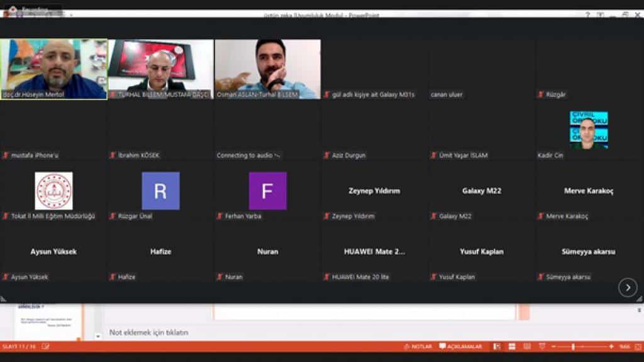The width and height of the screenshot is (644, 362).
Task: Switch to Slide Sorter view icon
Action: pos(511,347)
